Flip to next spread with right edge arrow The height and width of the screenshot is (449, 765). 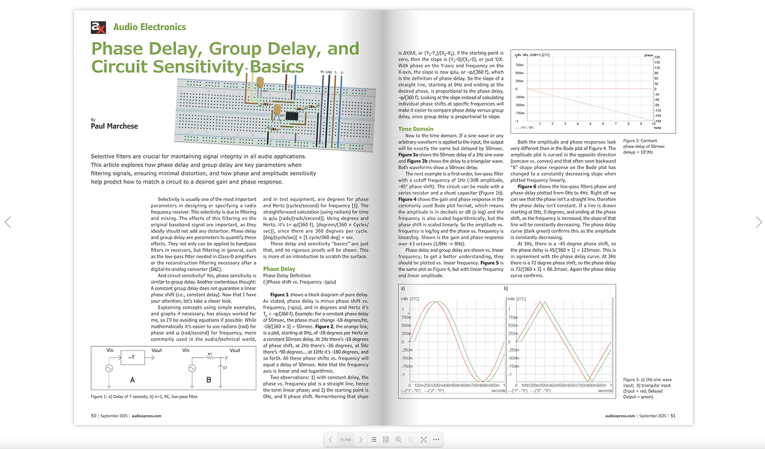(x=757, y=222)
